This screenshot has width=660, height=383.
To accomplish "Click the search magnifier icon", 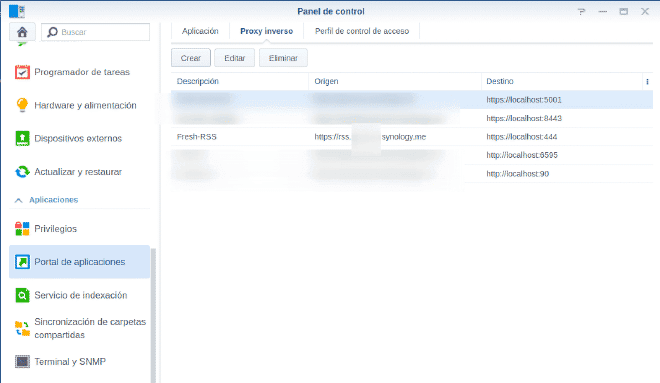I will click(52, 32).
